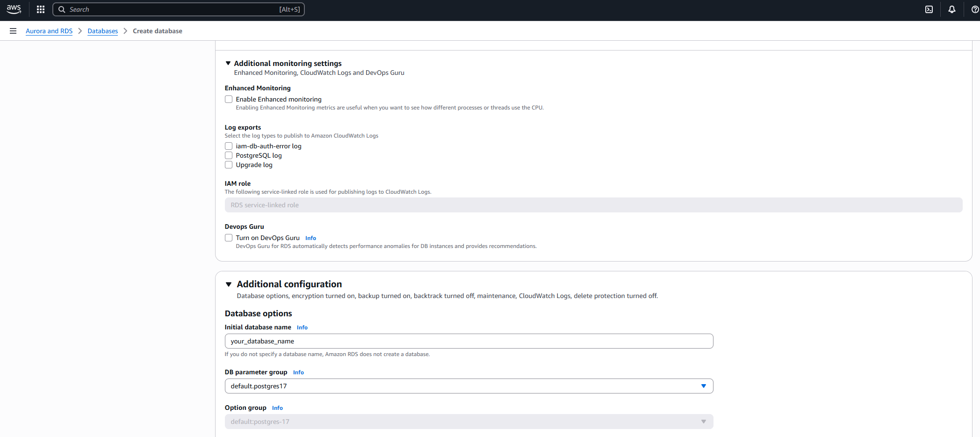The height and width of the screenshot is (437, 980).
Task: Collapse Additional monitoring settings section
Action: [x=228, y=63]
